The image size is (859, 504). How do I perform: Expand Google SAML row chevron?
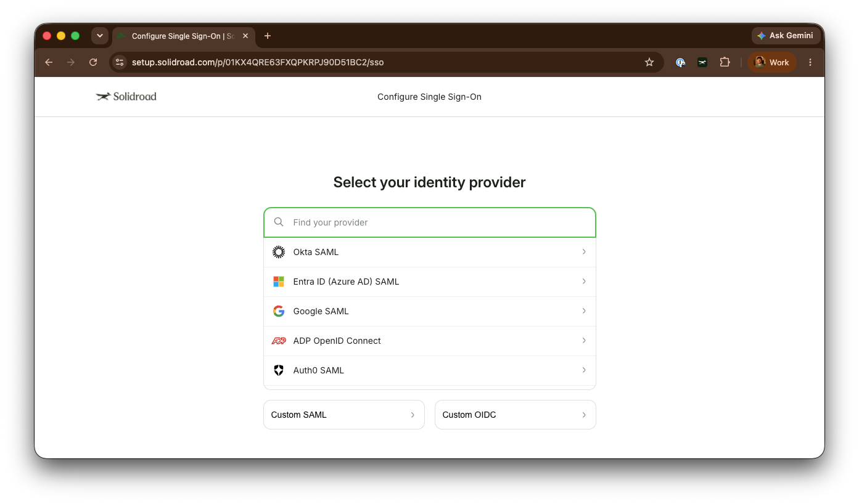(583, 311)
